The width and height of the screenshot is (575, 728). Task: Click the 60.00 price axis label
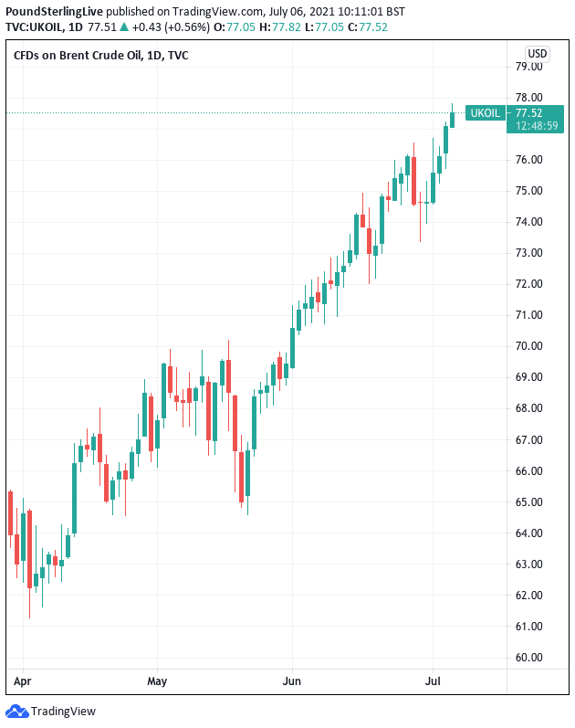tap(529, 658)
